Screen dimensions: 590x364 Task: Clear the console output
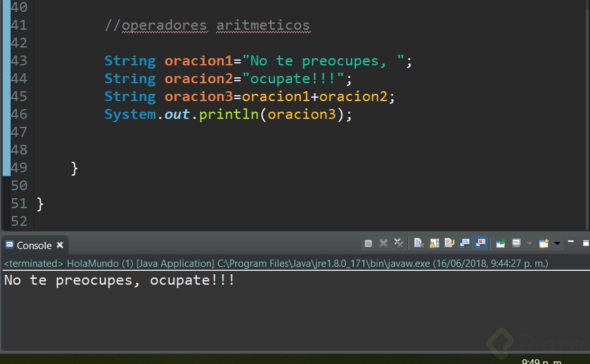point(418,243)
